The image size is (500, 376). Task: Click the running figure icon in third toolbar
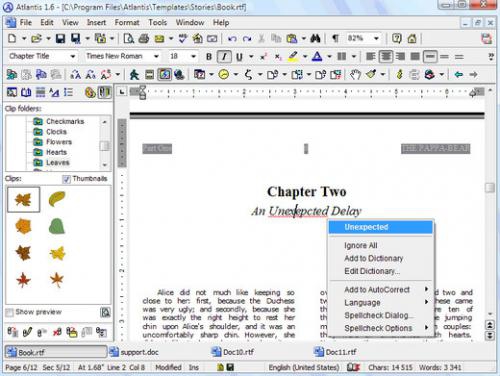tap(134, 74)
